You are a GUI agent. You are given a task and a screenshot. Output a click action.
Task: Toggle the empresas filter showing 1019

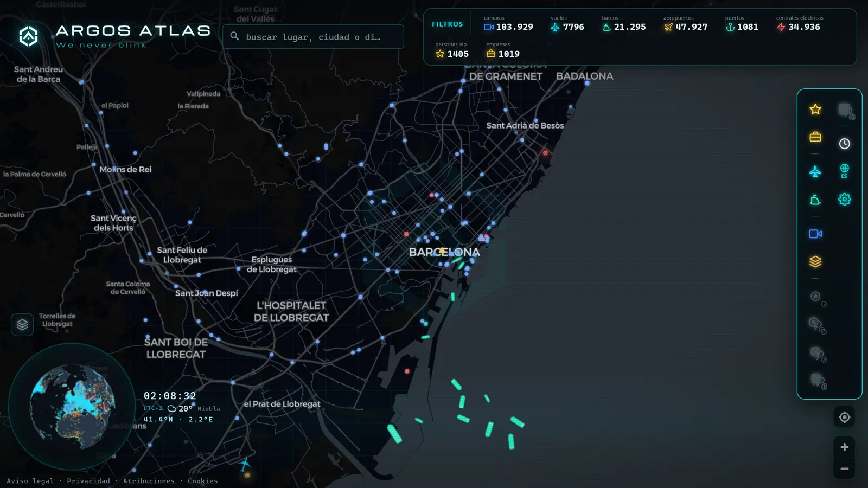tap(503, 50)
